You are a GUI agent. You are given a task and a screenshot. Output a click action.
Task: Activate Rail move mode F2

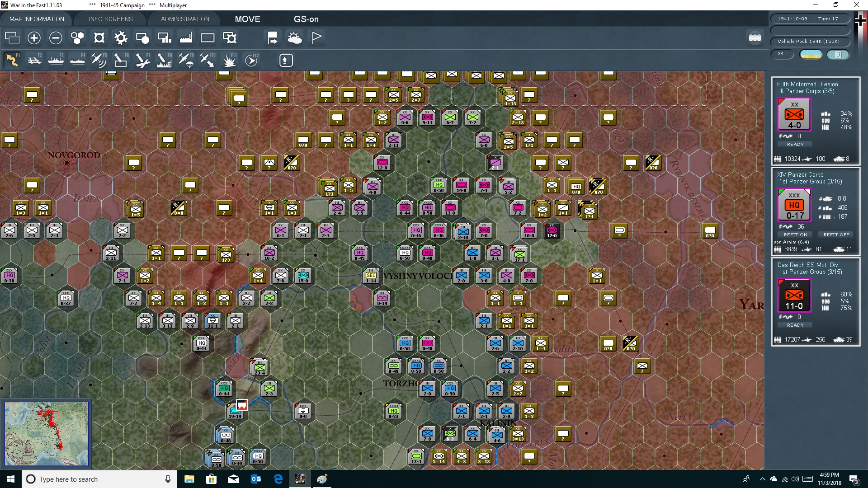click(x=34, y=60)
